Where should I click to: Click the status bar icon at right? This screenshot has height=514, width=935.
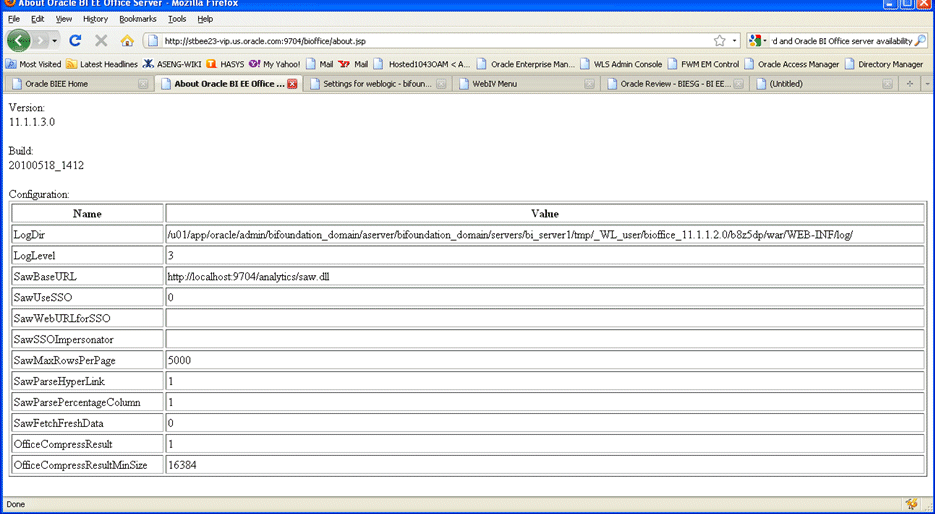coord(911,504)
